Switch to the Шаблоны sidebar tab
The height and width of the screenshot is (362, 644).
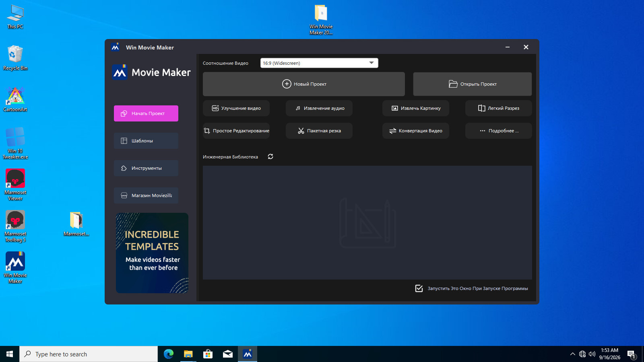(146, 141)
